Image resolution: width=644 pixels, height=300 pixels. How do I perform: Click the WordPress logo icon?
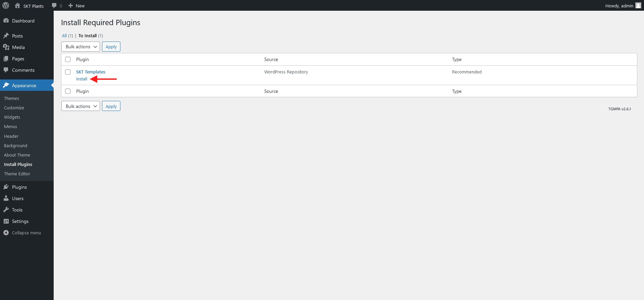6,5
